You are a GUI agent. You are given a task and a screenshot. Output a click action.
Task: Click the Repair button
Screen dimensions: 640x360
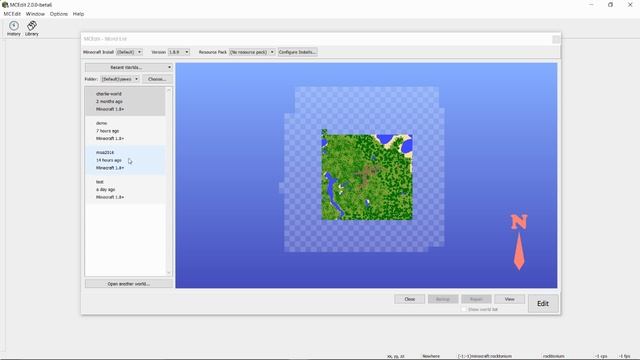click(476, 299)
